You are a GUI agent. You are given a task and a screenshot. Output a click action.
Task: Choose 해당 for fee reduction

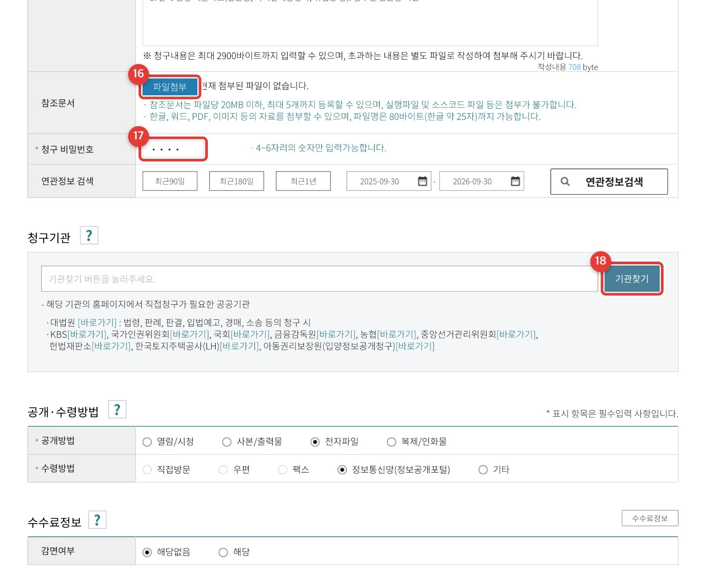[x=223, y=552]
